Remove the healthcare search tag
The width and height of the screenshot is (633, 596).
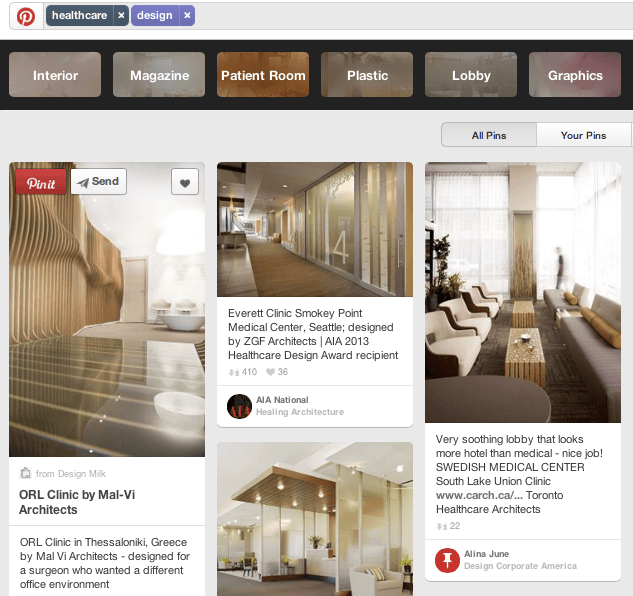[121, 15]
